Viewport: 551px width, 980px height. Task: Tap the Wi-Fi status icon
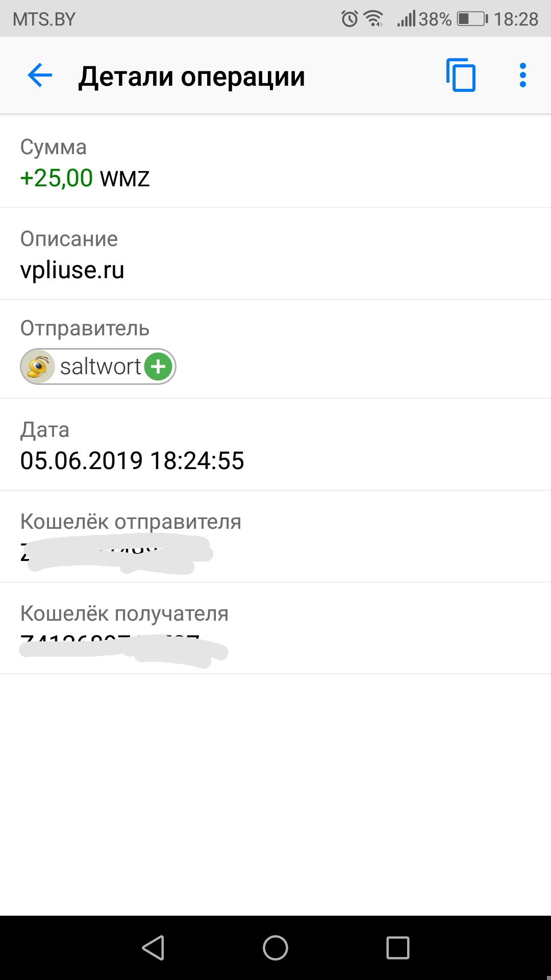[x=374, y=19]
